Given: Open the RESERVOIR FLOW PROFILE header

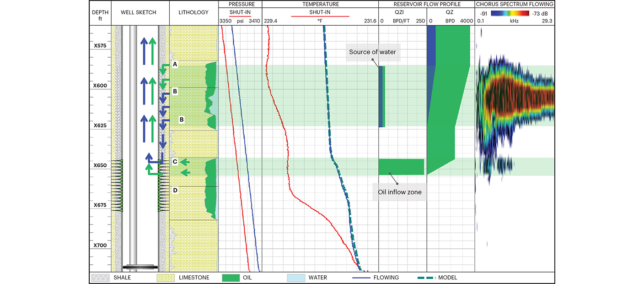Looking at the screenshot, I should pyautogui.click(x=427, y=4).
